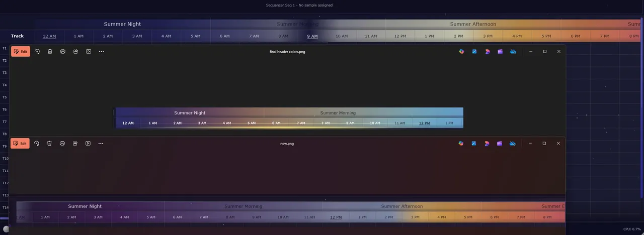Click the Track column label in the sequencer
644x235 pixels.
(x=18, y=36)
